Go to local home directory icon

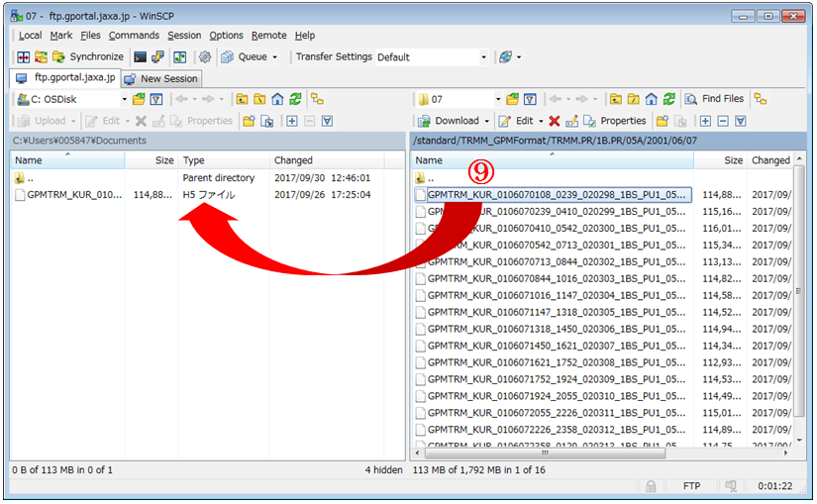click(x=277, y=99)
